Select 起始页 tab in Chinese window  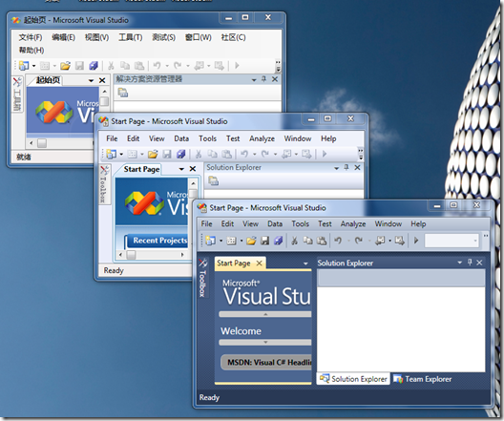click(x=49, y=80)
